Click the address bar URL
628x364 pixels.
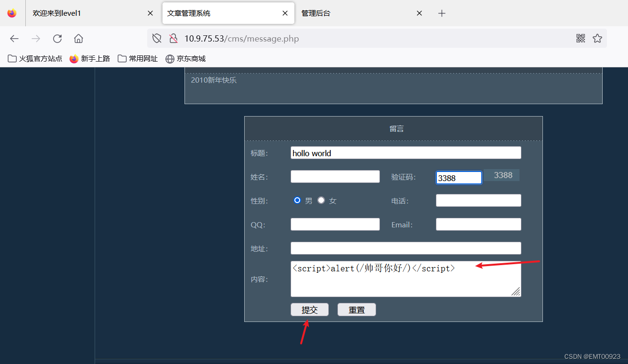(x=242, y=39)
